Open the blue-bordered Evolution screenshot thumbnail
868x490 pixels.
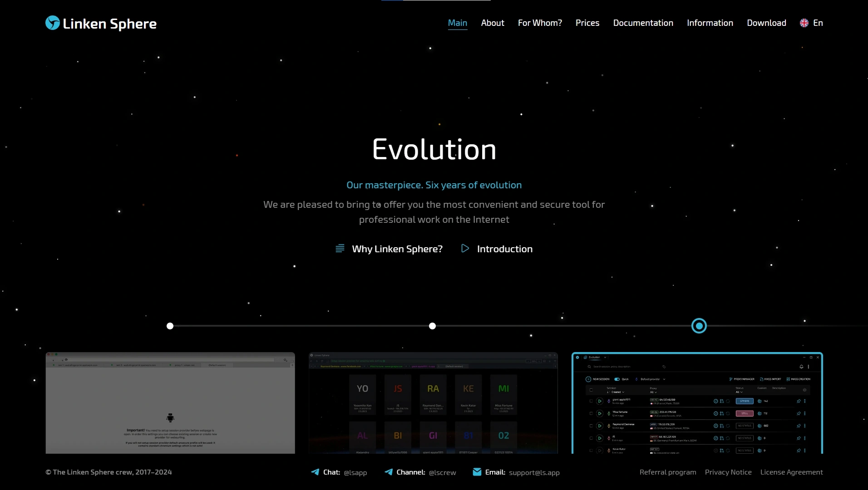click(x=697, y=403)
